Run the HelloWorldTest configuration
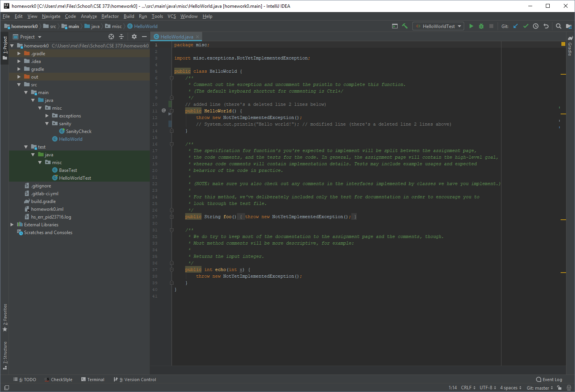The image size is (575, 392). (471, 26)
